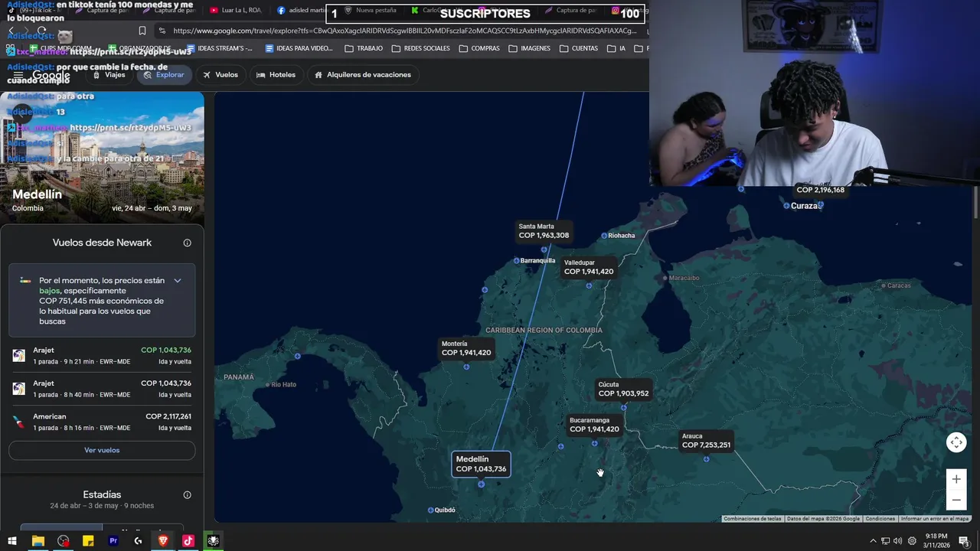The height and width of the screenshot is (551, 980).
Task: Select the American COP 2,117,261 flight
Action: [102, 422]
